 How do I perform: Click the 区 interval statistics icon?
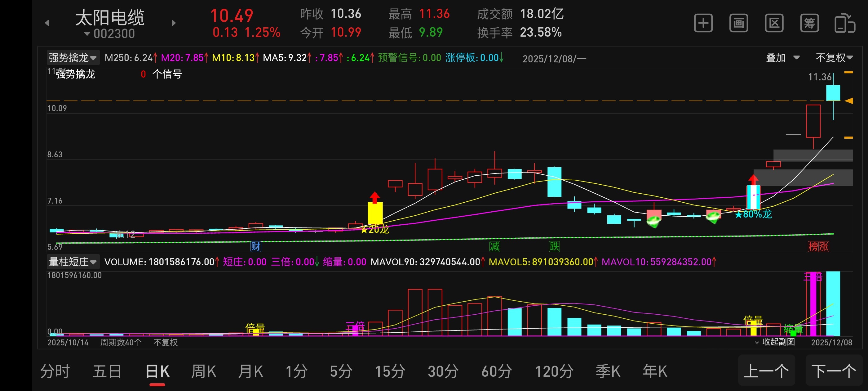click(x=774, y=23)
